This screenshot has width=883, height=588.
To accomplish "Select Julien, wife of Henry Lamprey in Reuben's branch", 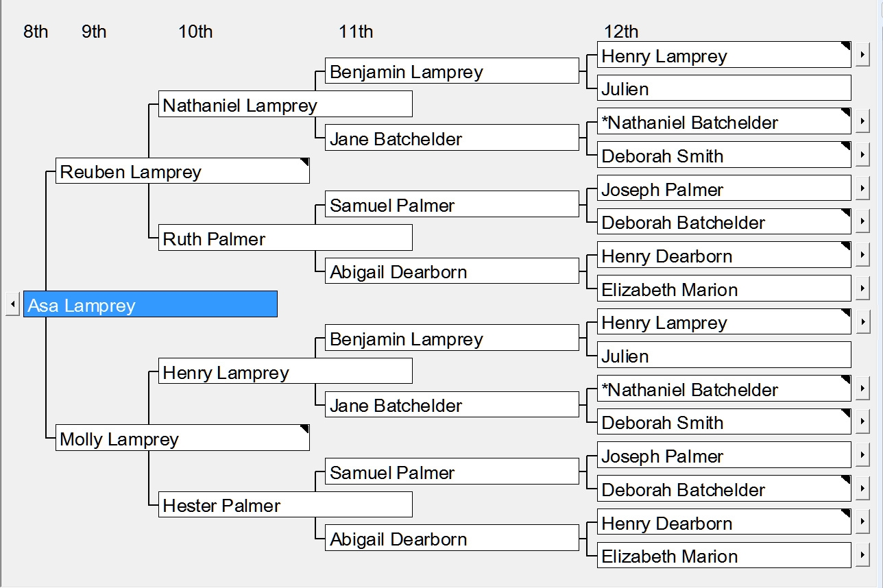I will click(723, 88).
